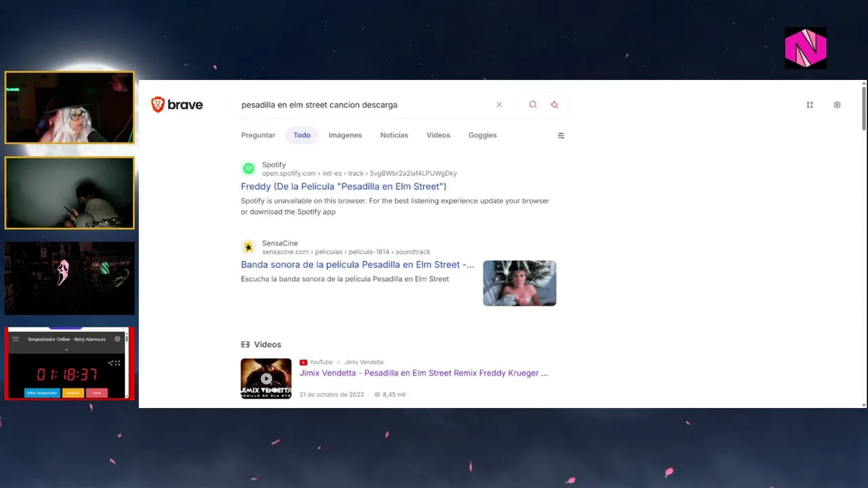Click the Spotify favicon in first result

pyautogui.click(x=248, y=168)
